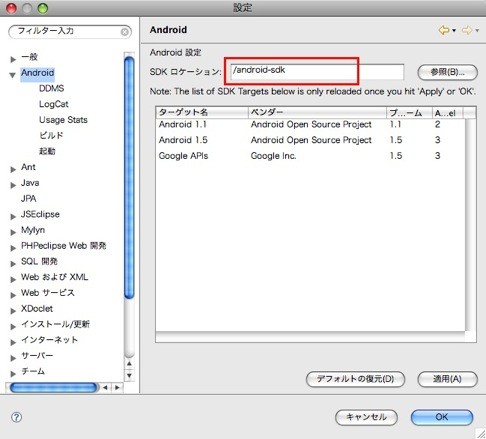Image resolution: width=486 pixels, height=439 pixels.
Task: Select Mylyn in the preferences tree
Action: [x=33, y=230]
